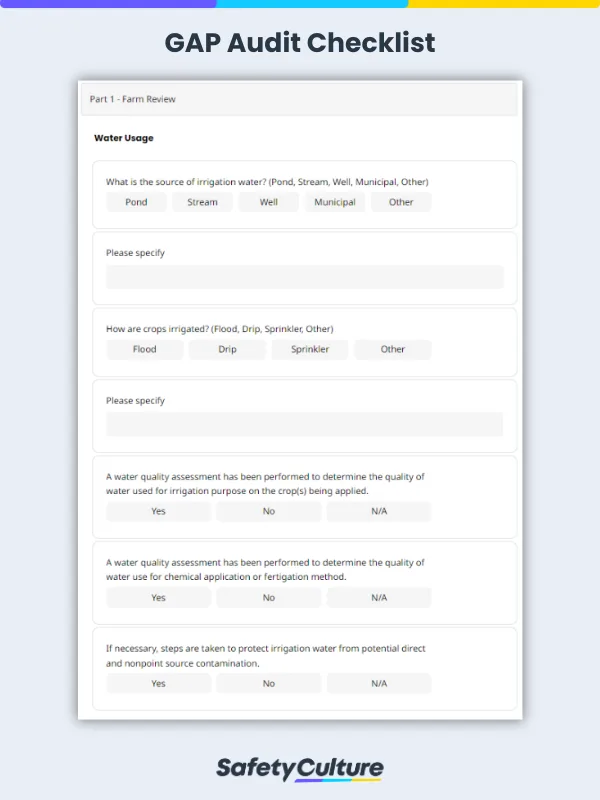Answer Yes to the irrigation water quality assessment
Viewport: 600px width, 800px height.
(x=158, y=512)
